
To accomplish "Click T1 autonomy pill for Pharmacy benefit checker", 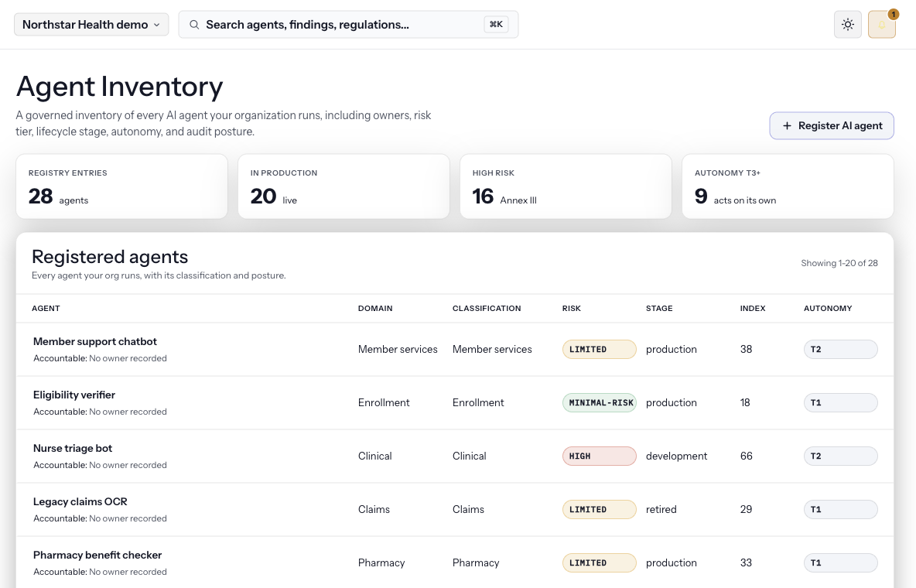I will tap(841, 563).
